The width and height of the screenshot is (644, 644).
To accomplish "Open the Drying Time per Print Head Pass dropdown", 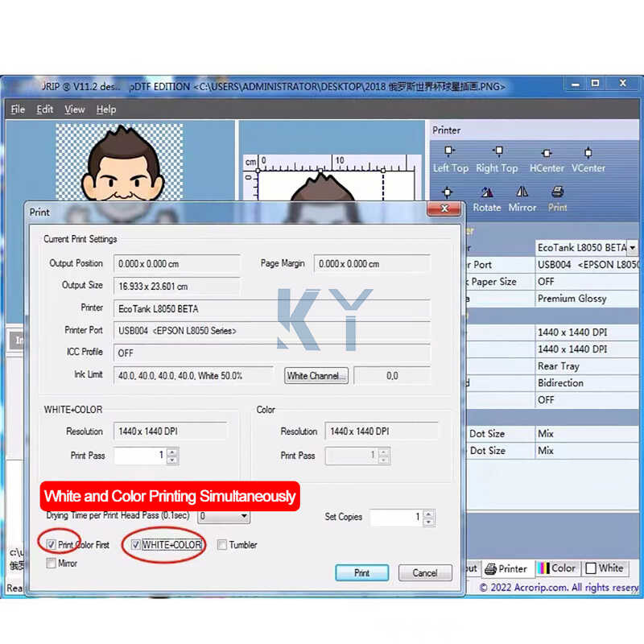I will pyautogui.click(x=244, y=516).
